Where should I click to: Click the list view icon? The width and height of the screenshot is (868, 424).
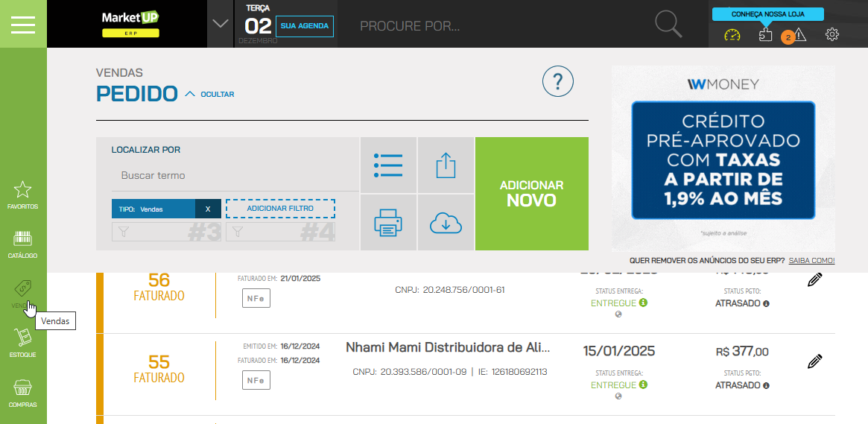pos(388,165)
